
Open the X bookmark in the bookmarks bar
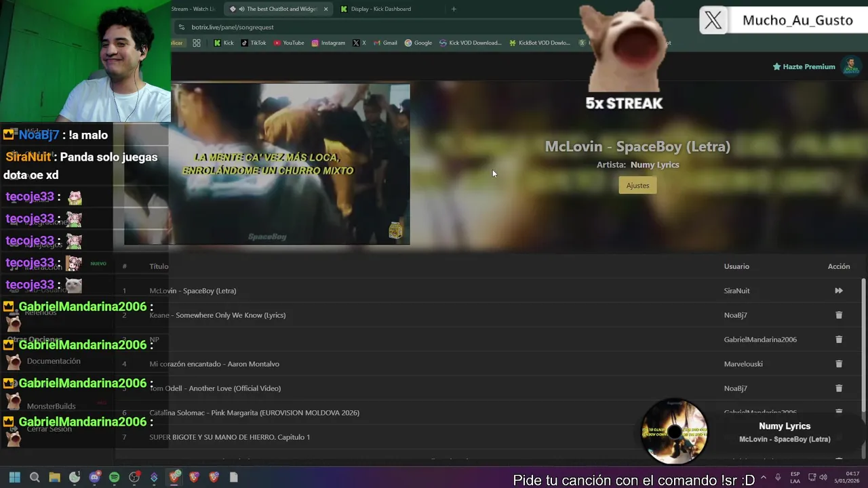click(359, 43)
